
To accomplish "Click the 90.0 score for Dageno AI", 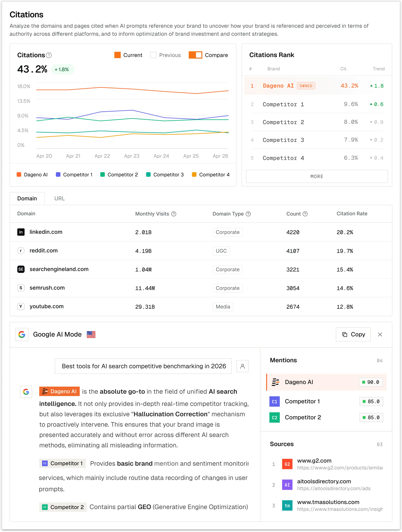I will (x=370, y=382).
